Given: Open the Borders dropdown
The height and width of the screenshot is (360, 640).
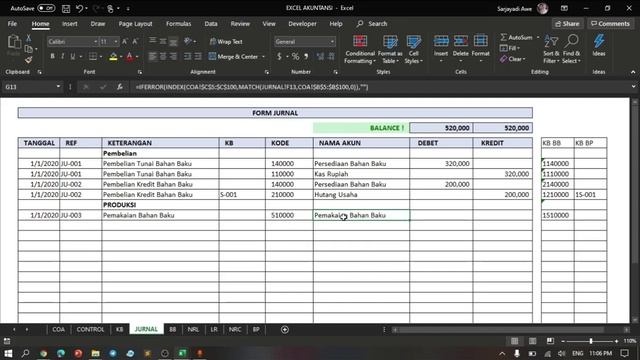Looking at the screenshot, I should coord(101,57).
